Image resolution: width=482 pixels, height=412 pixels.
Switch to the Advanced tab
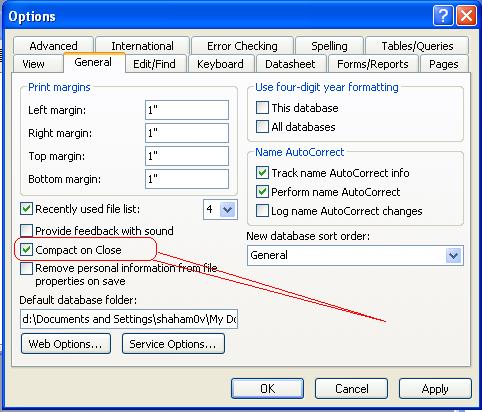pyautogui.click(x=53, y=46)
